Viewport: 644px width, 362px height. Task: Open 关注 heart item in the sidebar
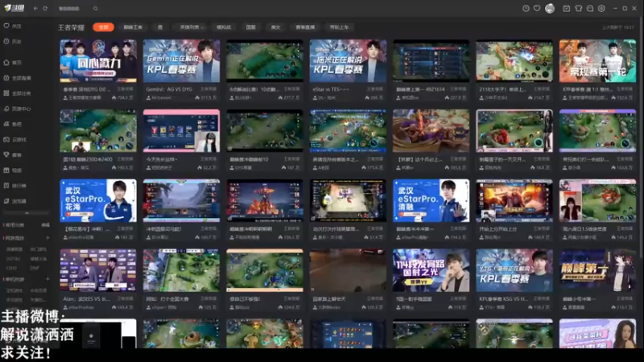tap(13, 26)
